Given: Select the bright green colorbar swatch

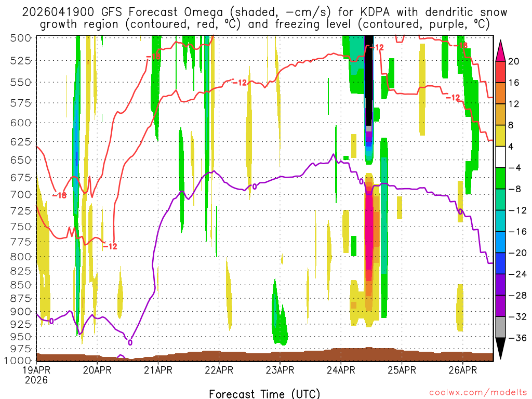Looking at the screenshot, I should click(500, 178).
